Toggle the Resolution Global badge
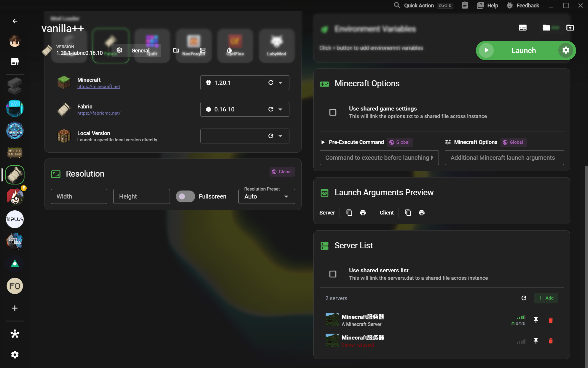The image size is (588, 368). (x=282, y=172)
